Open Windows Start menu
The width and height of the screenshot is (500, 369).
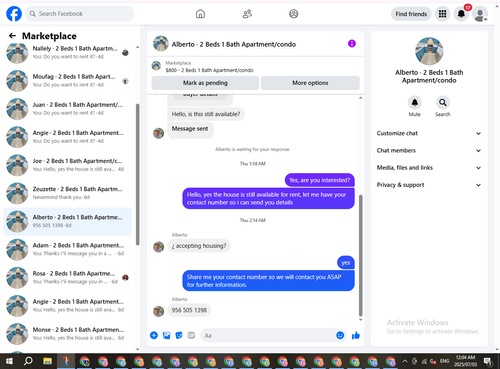coord(9,361)
